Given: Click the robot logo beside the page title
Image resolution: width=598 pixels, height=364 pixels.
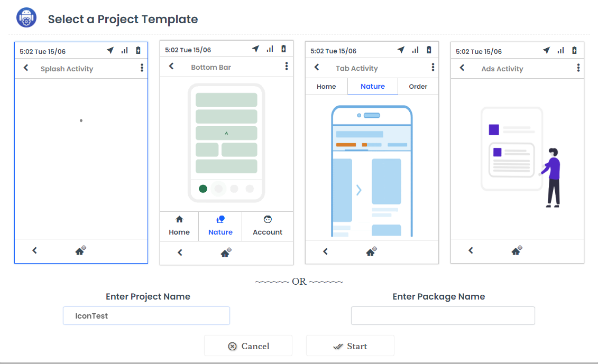Looking at the screenshot, I should (26, 17).
